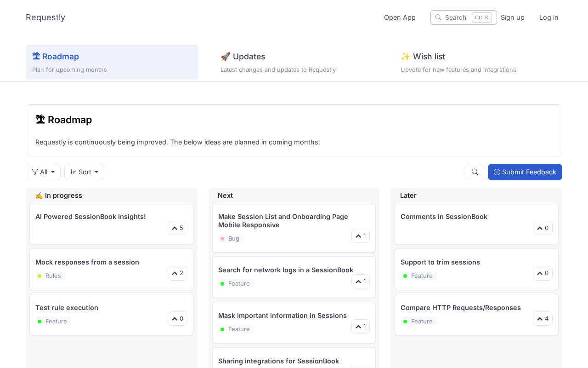Upvote Compare HTTP Requests/Responses card
This screenshot has width=588, height=368.
543,319
